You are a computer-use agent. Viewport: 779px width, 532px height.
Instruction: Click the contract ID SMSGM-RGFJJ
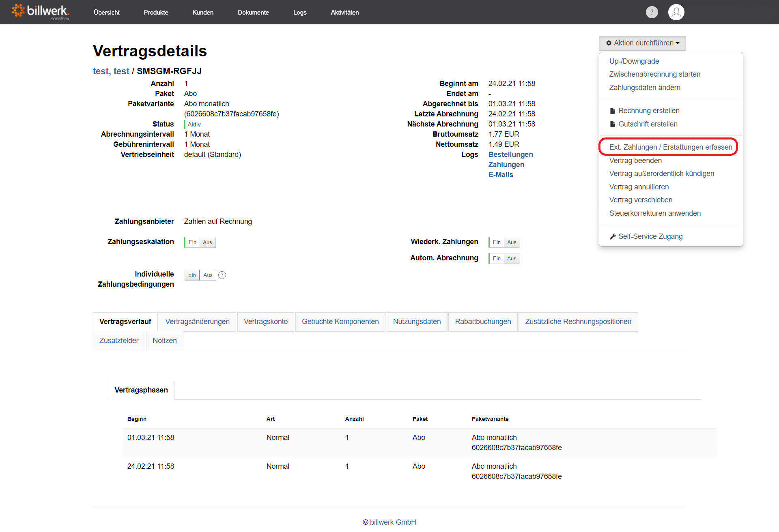point(169,71)
